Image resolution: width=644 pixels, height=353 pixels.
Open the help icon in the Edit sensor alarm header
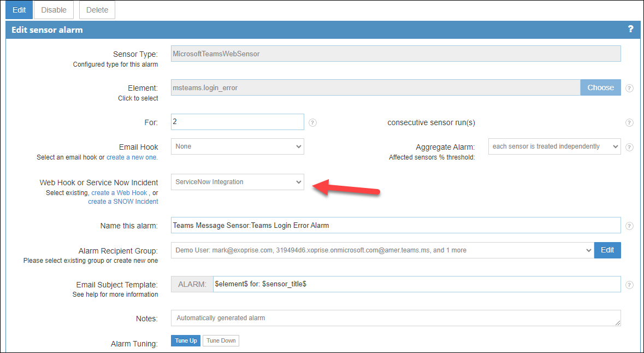(x=630, y=30)
